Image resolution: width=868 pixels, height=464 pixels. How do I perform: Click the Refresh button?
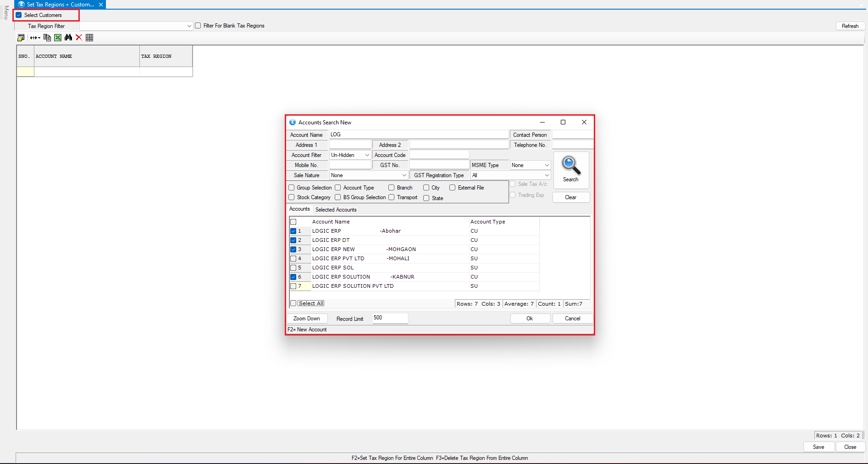point(850,26)
